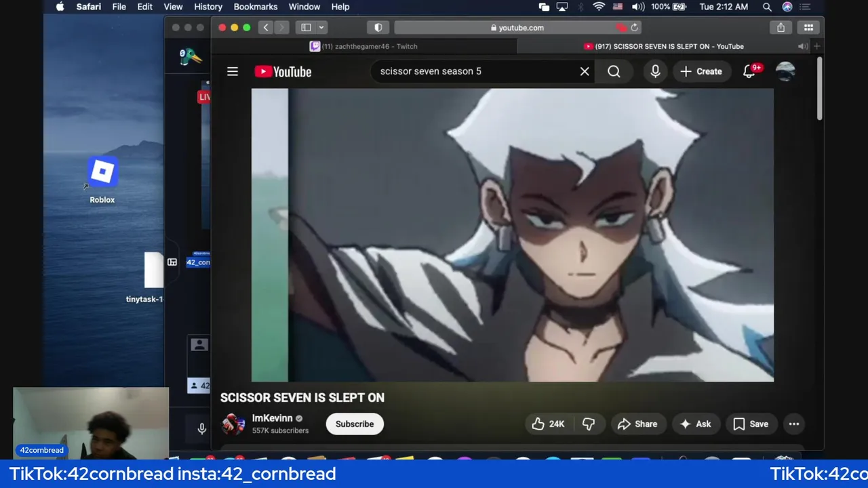Image resolution: width=868 pixels, height=488 pixels.
Task: Open the History menu
Action: (208, 7)
